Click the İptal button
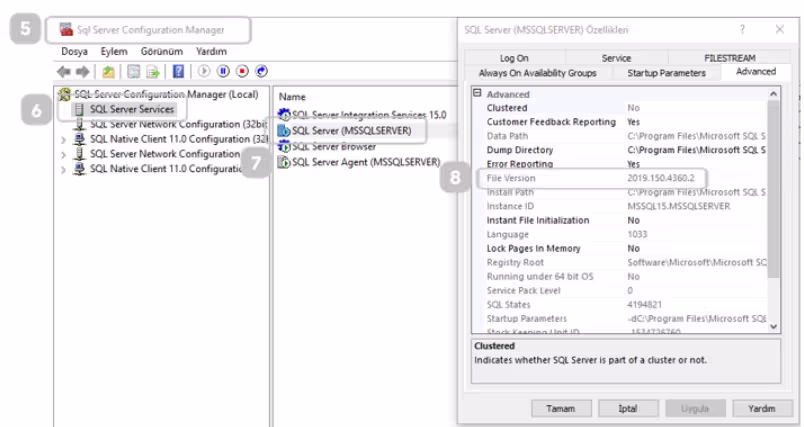 (628, 409)
